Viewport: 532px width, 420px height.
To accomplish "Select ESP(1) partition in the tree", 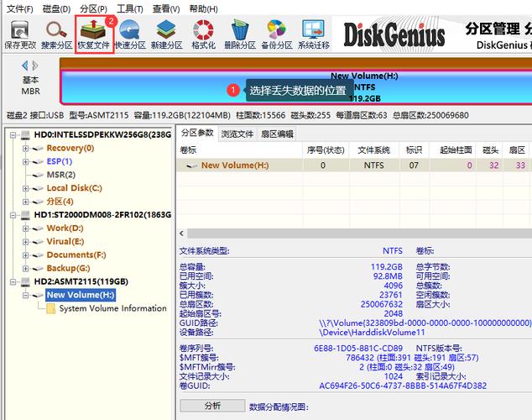I will coord(60,161).
